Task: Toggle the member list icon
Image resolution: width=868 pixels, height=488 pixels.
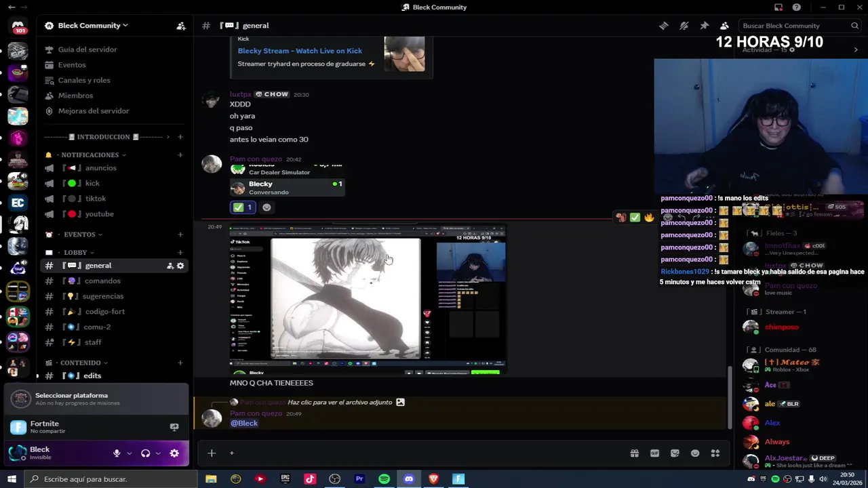Action: point(725,26)
